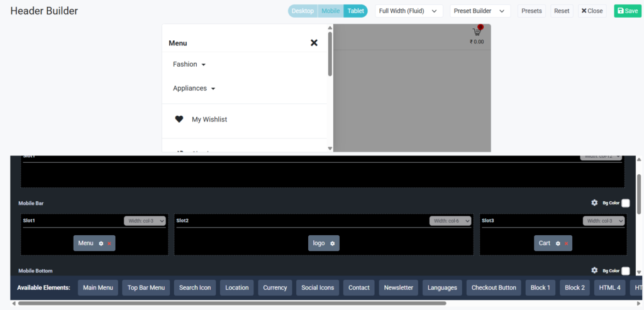This screenshot has height=310, width=644.
Task: Open the Full Width (Fluid) dropdown
Action: [409, 11]
